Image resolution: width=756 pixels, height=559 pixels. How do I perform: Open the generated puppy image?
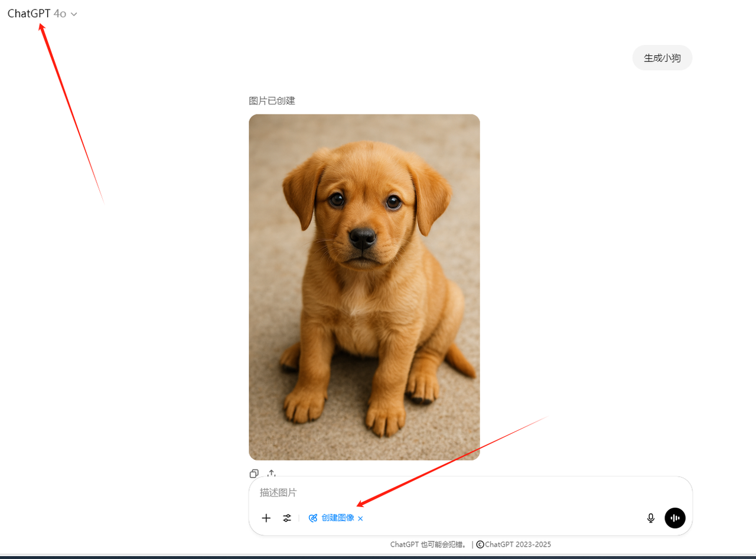[364, 287]
